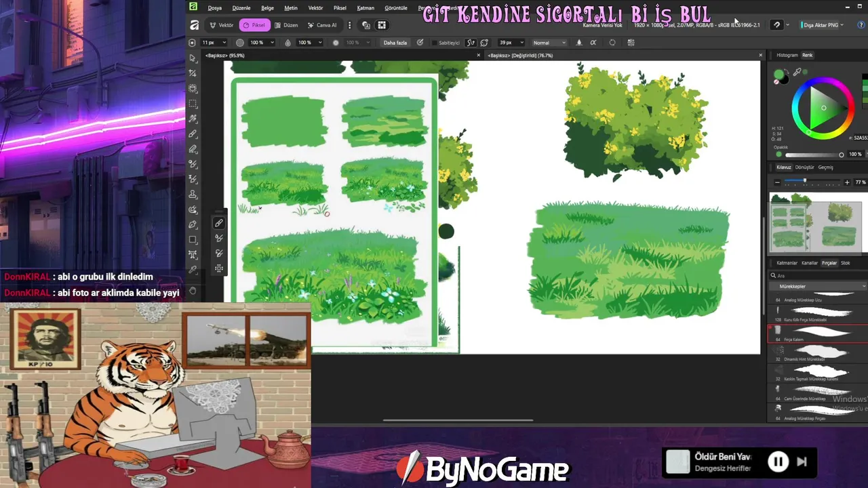Switch to the Dönüştür tab
Image resolution: width=868 pixels, height=488 pixels.
804,167
